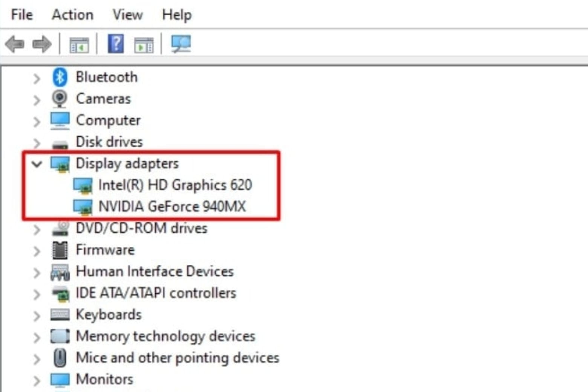Click the Back navigation arrow

15,44
